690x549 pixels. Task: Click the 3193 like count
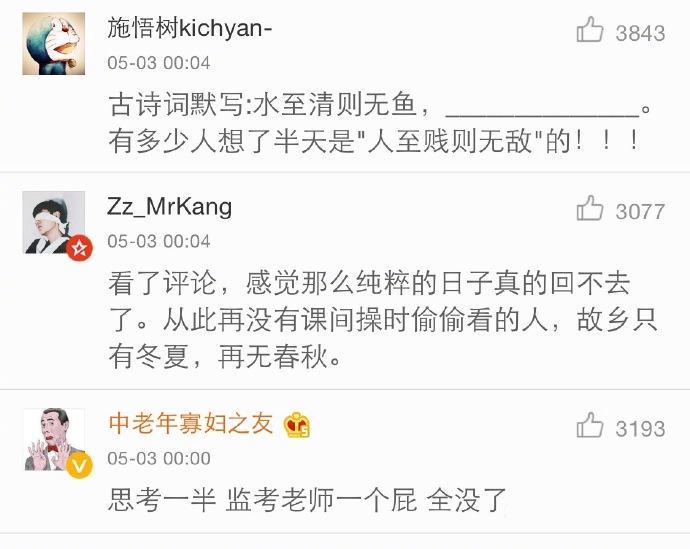(x=640, y=429)
